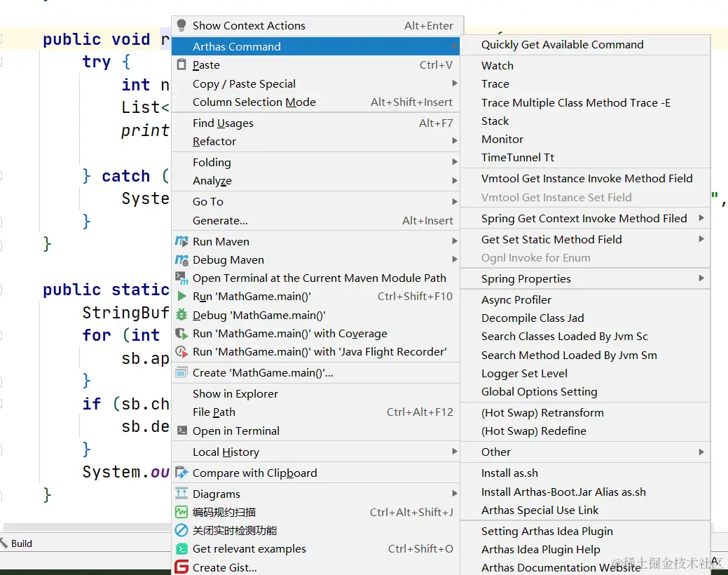Click the Open in Terminal icon
Viewport: 728px width, 575px height.
coord(182,431)
